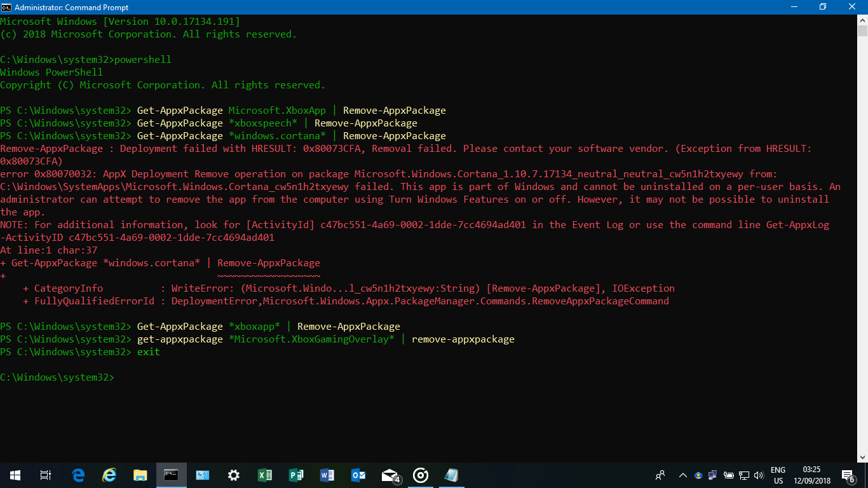Click the '*Microsoft.XboxGamingOverlay*' argument
868x488 pixels.
[311, 339]
